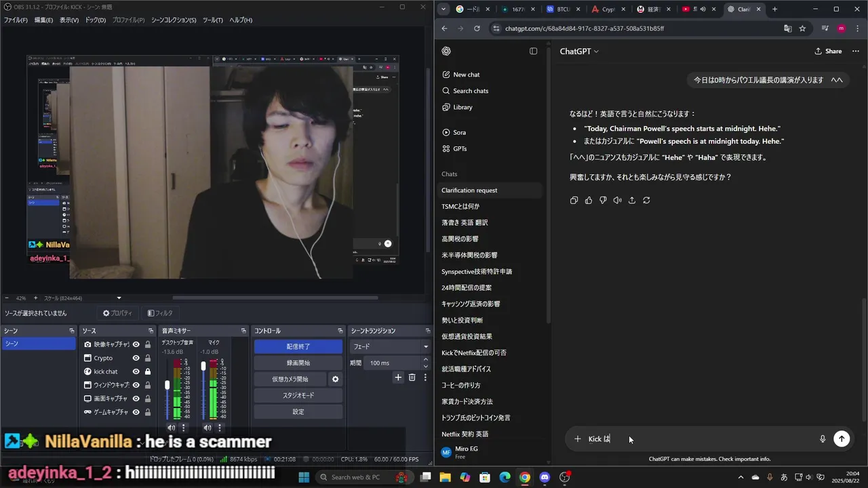The height and width of the screenshot is (488, 868).
Task: Read the ChatGPT response aloud
Action: click(617, 201)
